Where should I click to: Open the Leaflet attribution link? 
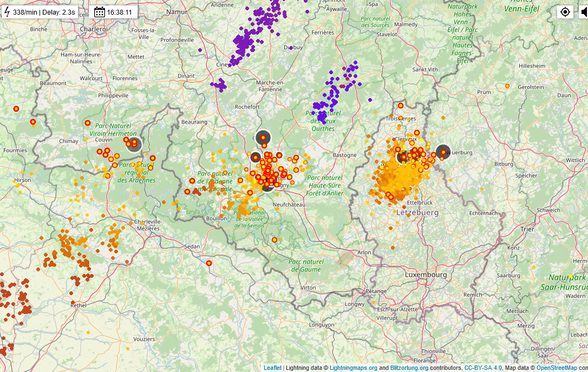(272, 368)
